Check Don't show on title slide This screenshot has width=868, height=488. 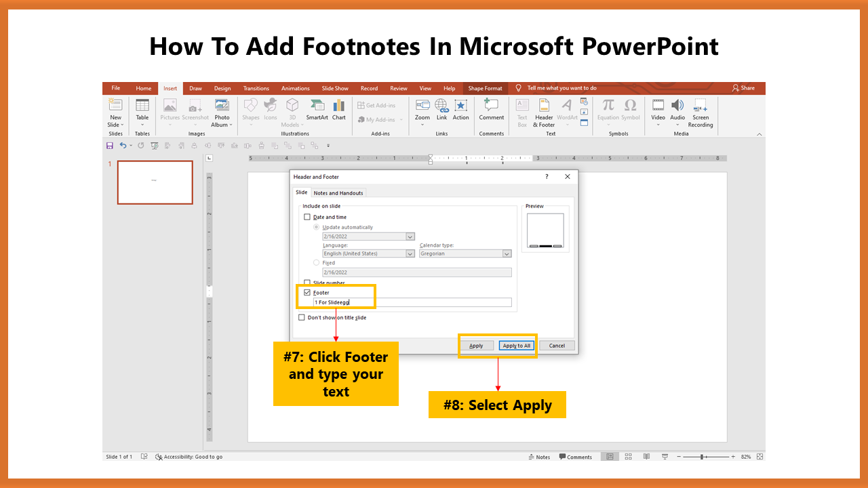click(302, 317)
